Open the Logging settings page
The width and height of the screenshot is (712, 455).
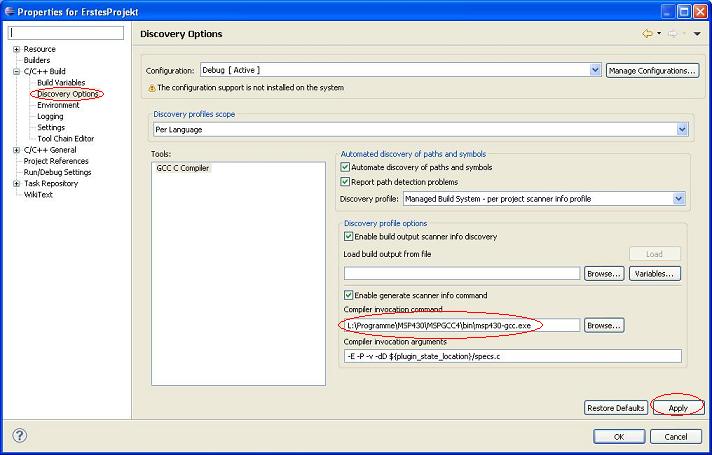tap(50, 116)
